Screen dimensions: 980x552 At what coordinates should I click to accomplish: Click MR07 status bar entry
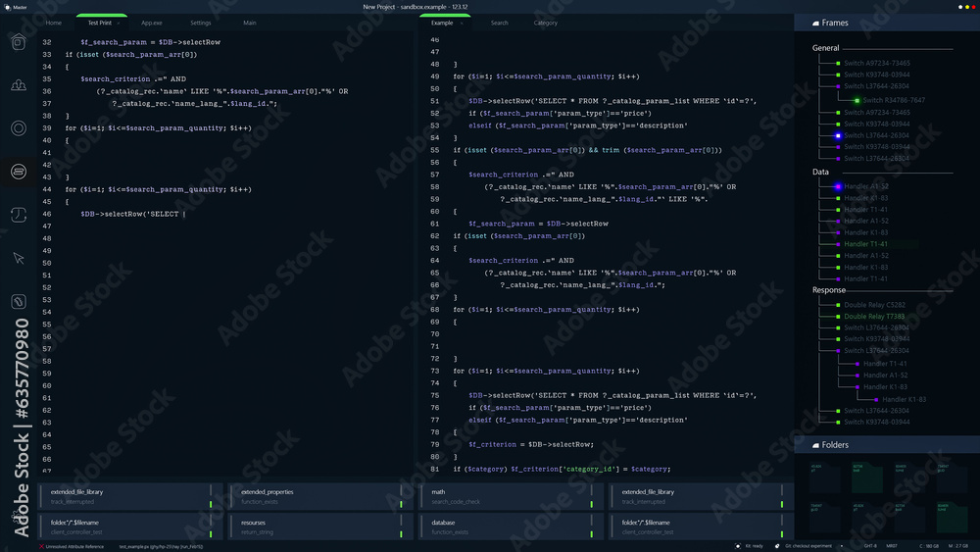coord(892,546)
